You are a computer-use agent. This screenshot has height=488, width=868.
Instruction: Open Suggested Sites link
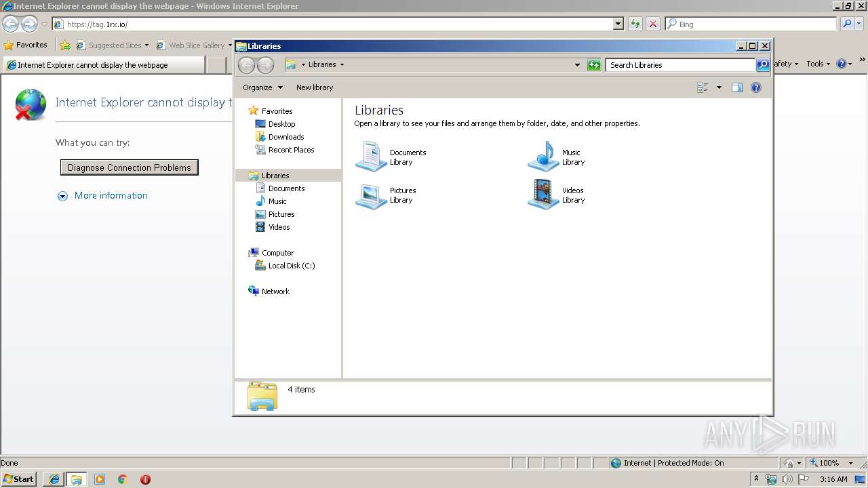pos(112,45)
